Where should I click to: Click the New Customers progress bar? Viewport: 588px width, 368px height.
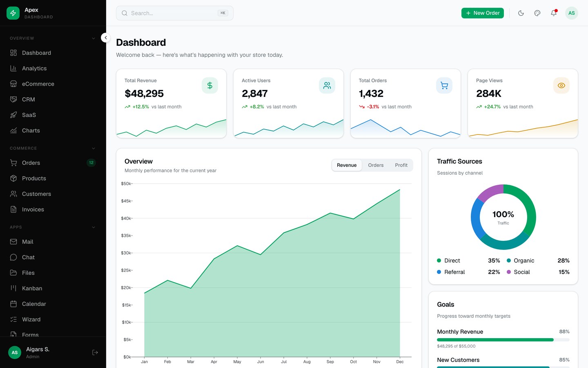(503, 367)
